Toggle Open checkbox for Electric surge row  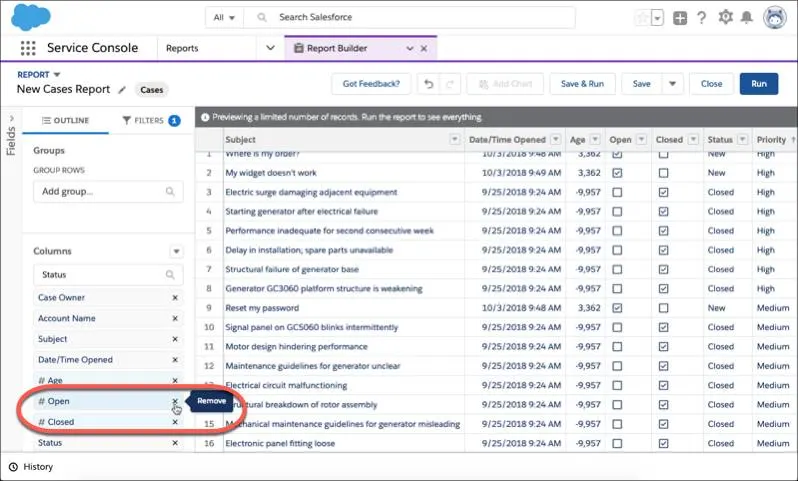point(617,192)
